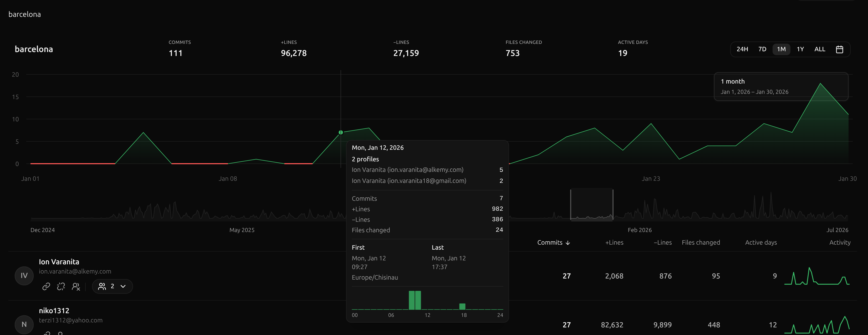
Task: Click the remove-user icon under Ion Varanita
Action: (76, 286)
